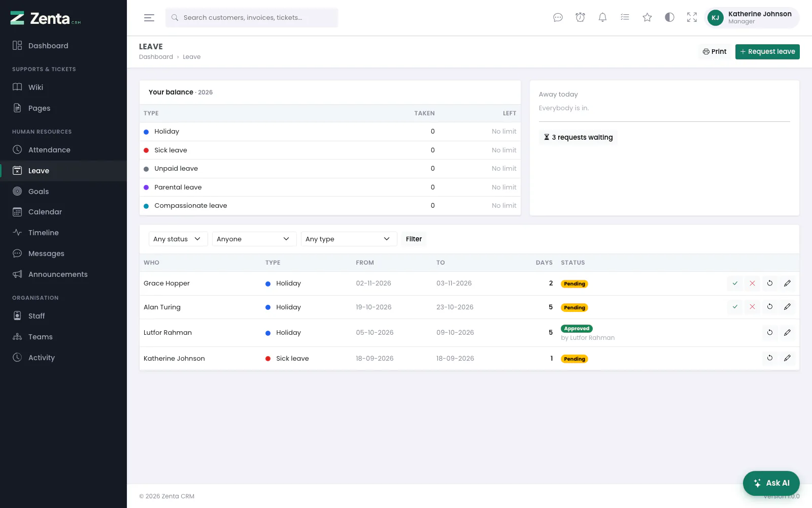Open Katherine Johnson user profile menu
The height and width of the screenshot is (508, 812).
[x=752, y=18]
